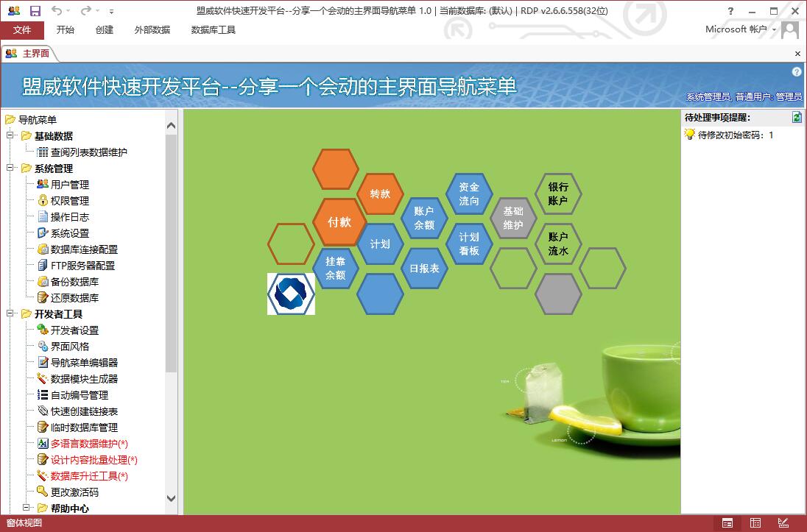Click the lightbulb icon next to 待修改初始密码
807x532 pixels.
click(x=690, y=135)
